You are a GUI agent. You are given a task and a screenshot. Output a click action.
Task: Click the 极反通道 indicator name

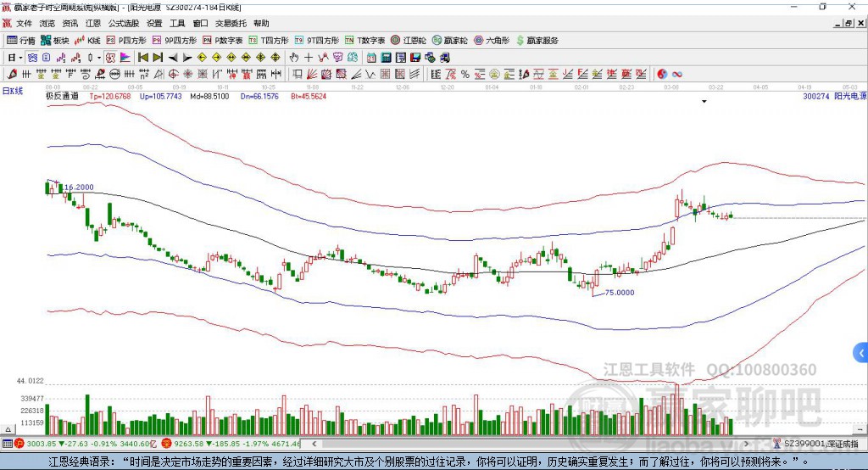pos(62,96)
